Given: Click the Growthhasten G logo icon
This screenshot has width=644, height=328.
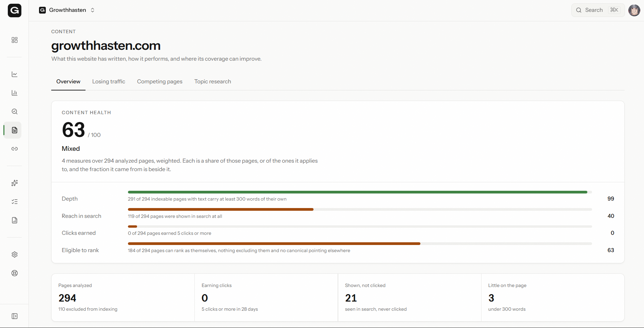Looking at the screenshot, I should pos(15,11).
